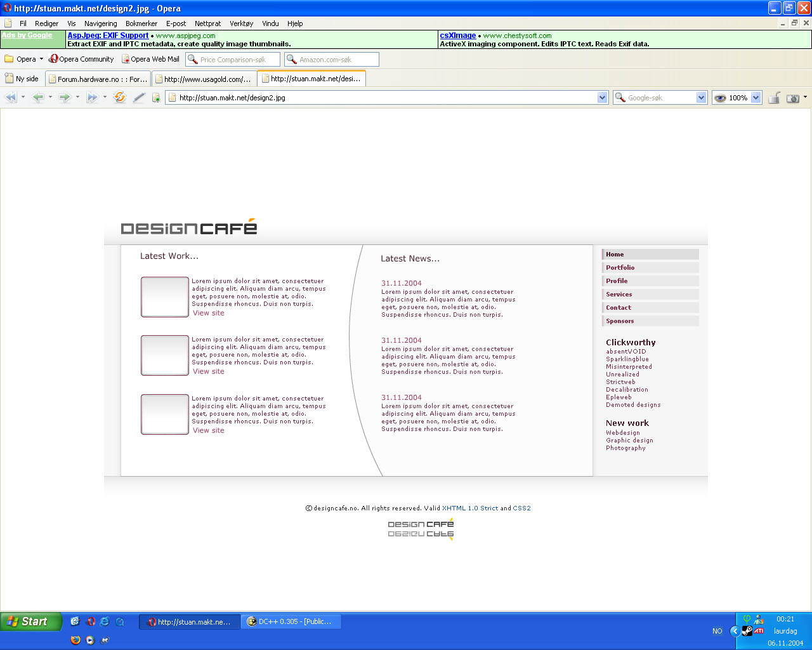The width and height of the screenshot is (812, 650).
Task: Click the padlock security icon
Action: coord(774,98)
